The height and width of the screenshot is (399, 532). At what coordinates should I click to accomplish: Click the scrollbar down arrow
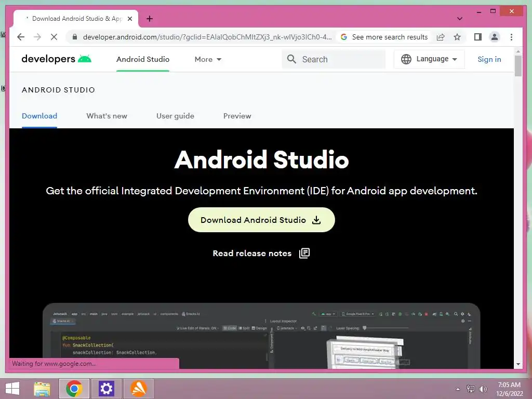(x=518, y=364)
